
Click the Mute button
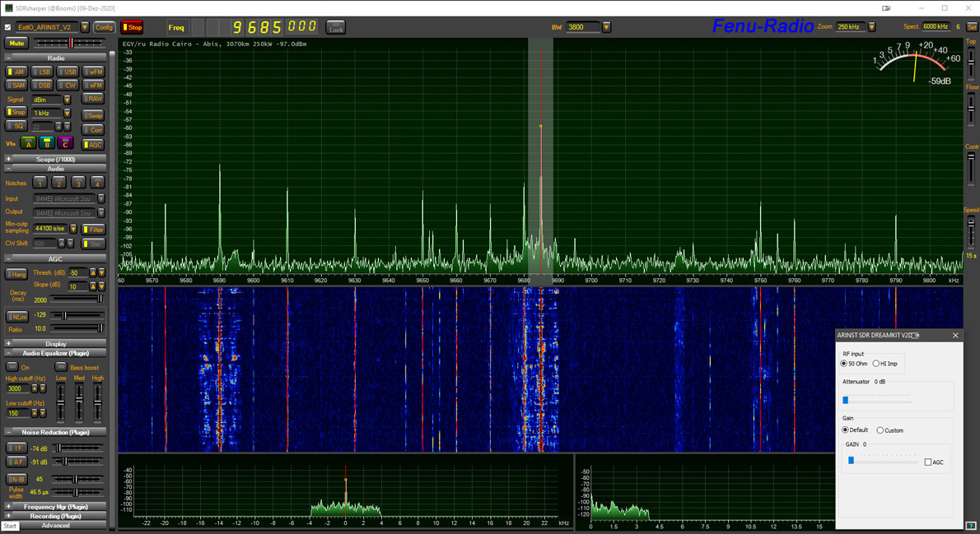[16, 43]
